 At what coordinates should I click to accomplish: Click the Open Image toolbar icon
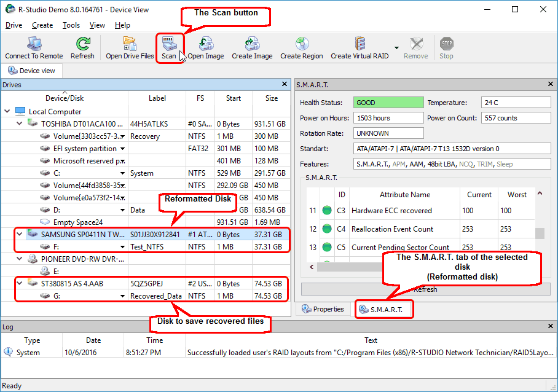point(206,48)
